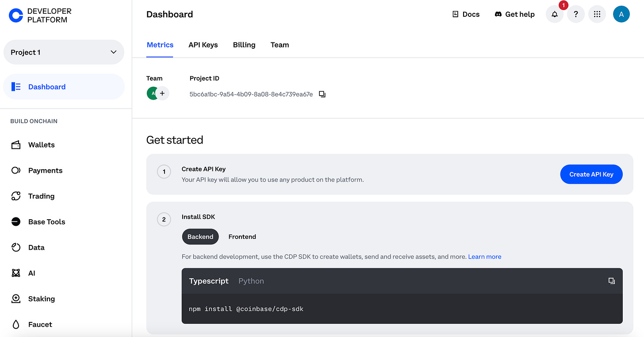Image resolution: width=644 pixels, height=337 pixels.
Task: Click the Wallets wallet icon
Action: pyautogui.click(x=16, y=145)
